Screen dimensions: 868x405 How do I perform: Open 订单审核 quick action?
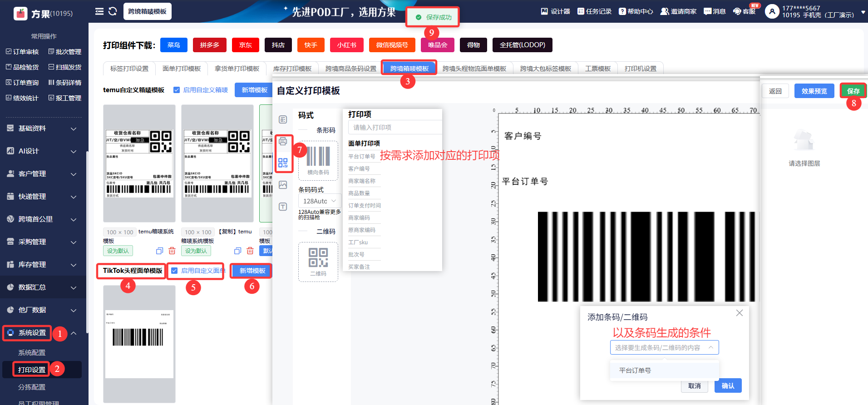(22, 52)
